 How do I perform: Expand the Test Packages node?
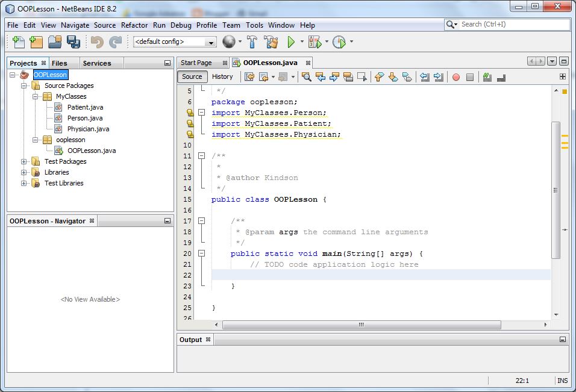24,161
